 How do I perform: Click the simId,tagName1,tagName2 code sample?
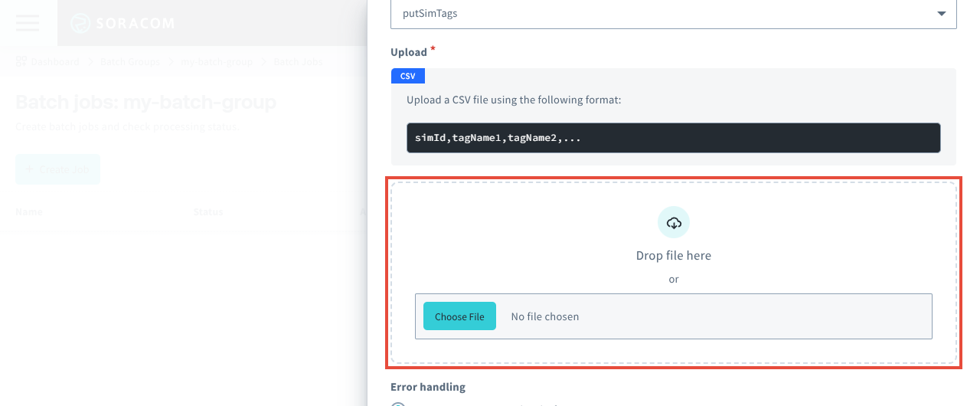point(674,138)
